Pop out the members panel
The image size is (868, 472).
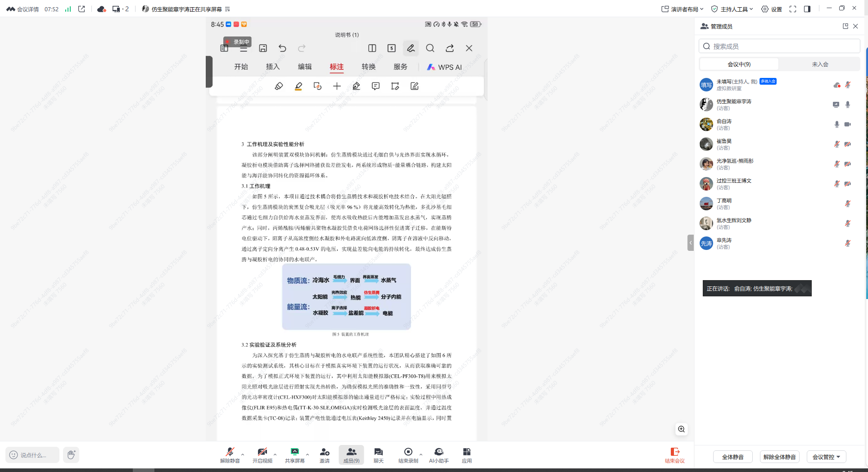tap(845, 26)
